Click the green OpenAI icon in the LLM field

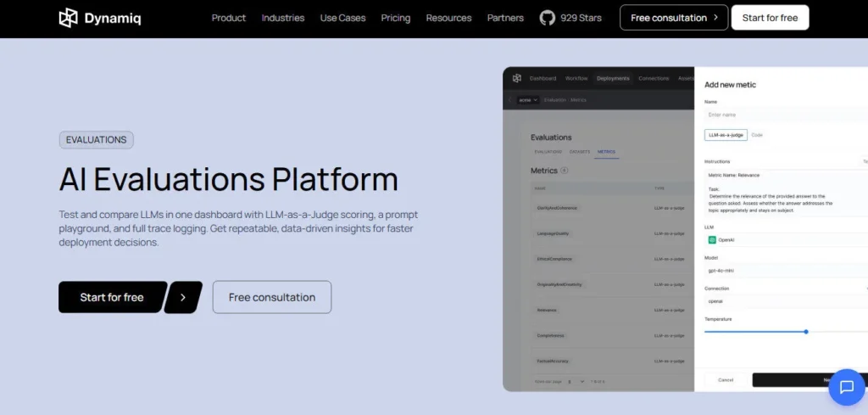point(712,240)
